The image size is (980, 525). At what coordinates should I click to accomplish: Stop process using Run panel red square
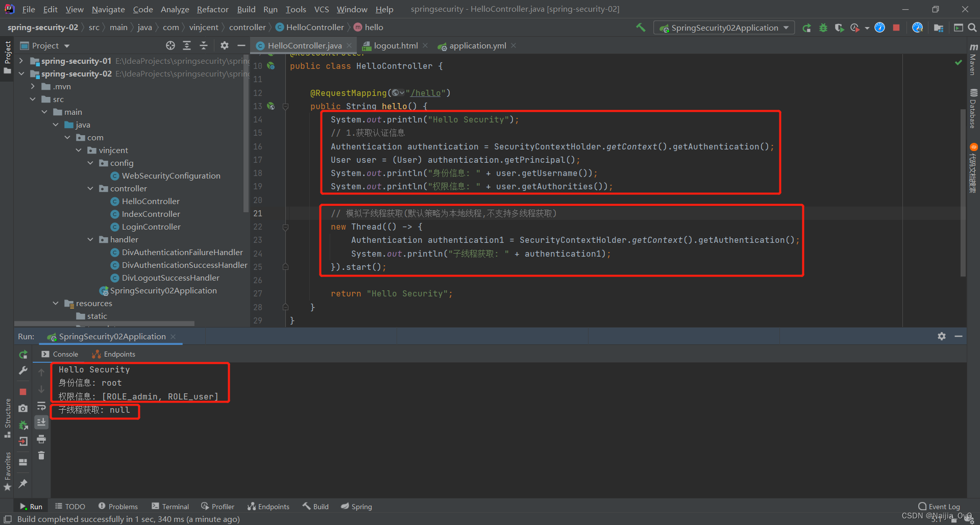coord(23,392)
